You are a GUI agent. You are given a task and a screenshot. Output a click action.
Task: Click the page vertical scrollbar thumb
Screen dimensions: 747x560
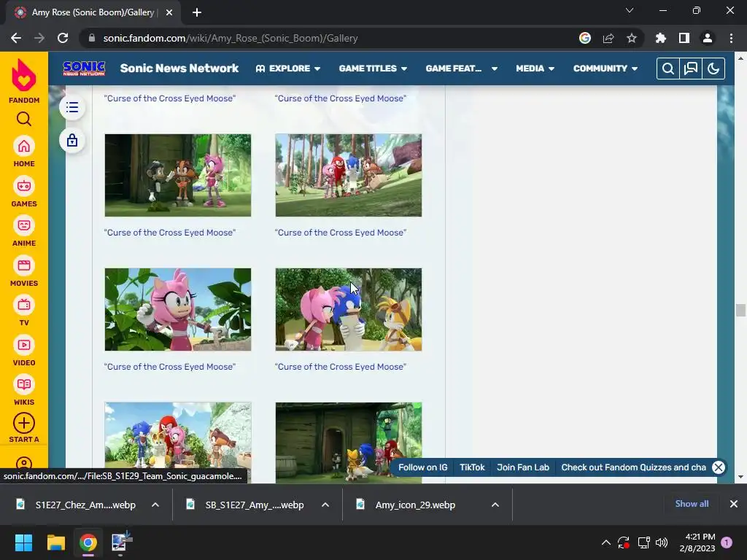[740, 310]
